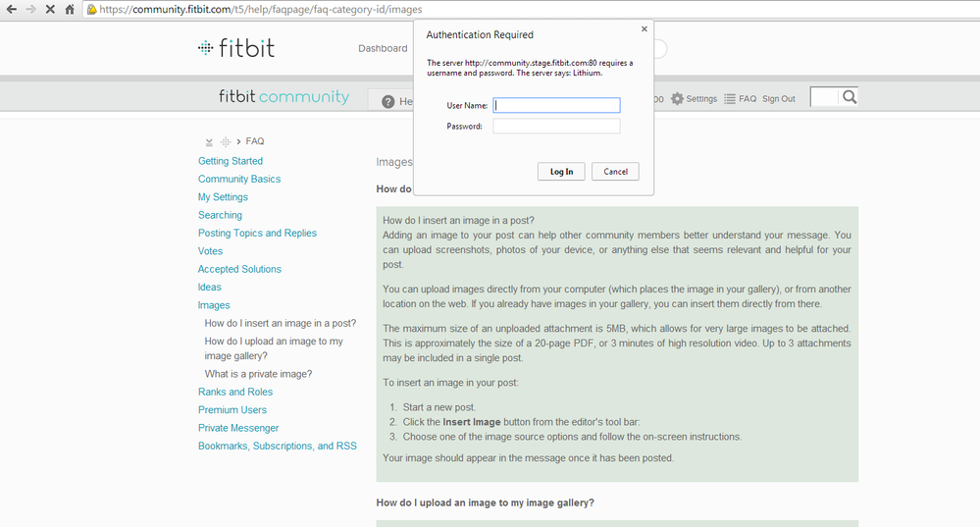The height and width of the screenshot is (527, 980).
Task: Focus the User Name field
Action: point(556,105)
